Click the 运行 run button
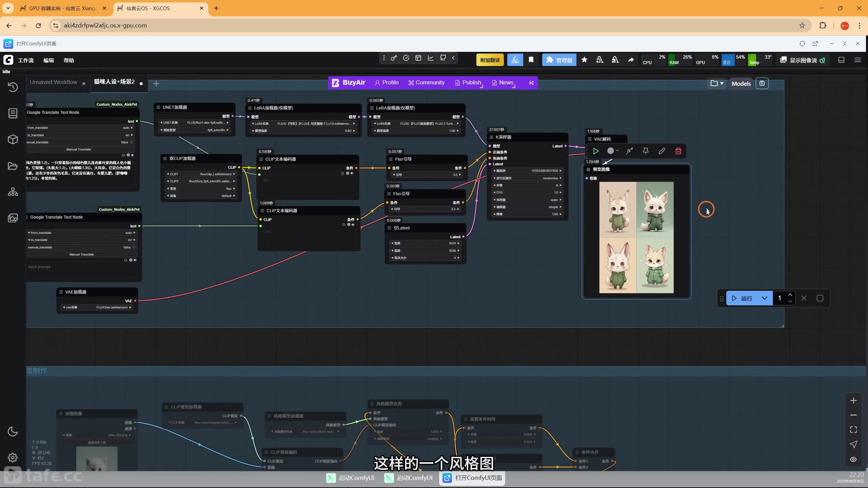This screenshot has height=488, width=868. point(743,298)
